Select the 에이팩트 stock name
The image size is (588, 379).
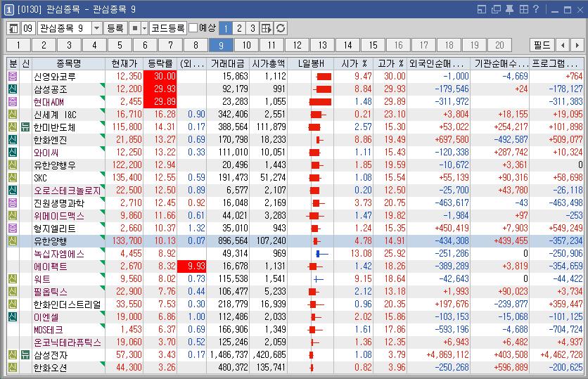51,266
